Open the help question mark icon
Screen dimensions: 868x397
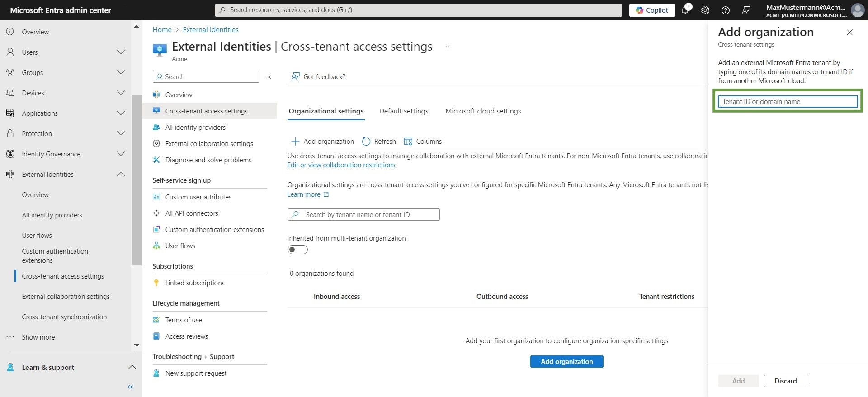tap(726, 10)
